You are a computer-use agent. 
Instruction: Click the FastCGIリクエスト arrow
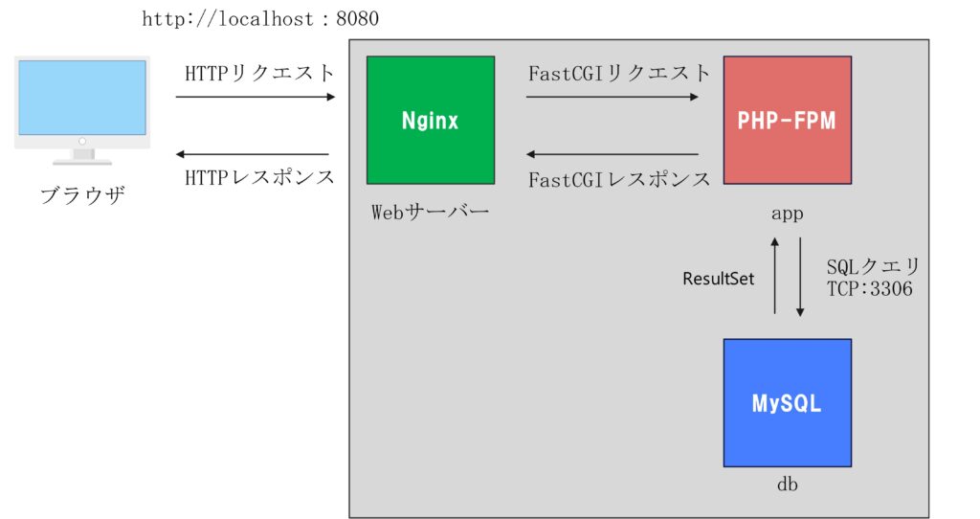click(x=612, y=97)
